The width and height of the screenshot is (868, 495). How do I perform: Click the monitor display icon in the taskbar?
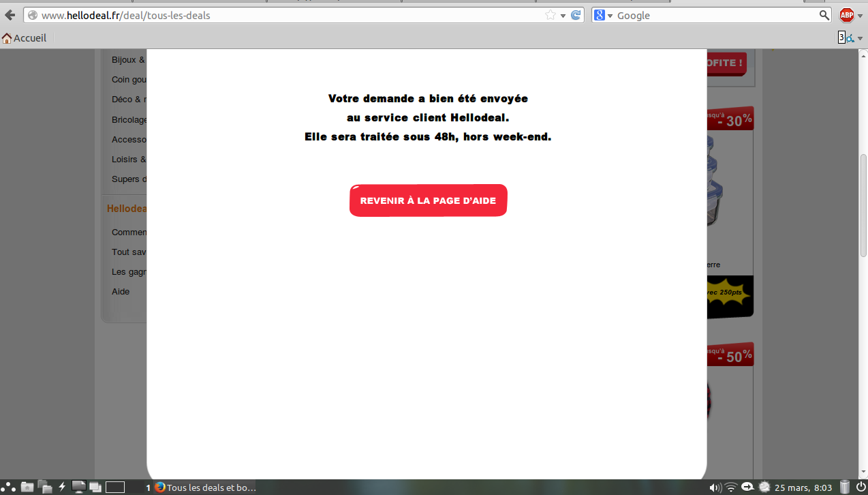[78, 487]
